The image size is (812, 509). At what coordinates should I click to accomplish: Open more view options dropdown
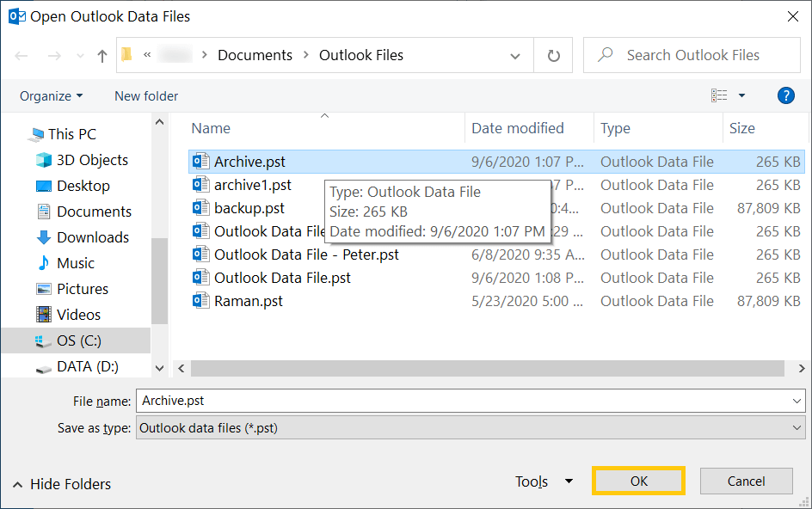tap(741, 95)
